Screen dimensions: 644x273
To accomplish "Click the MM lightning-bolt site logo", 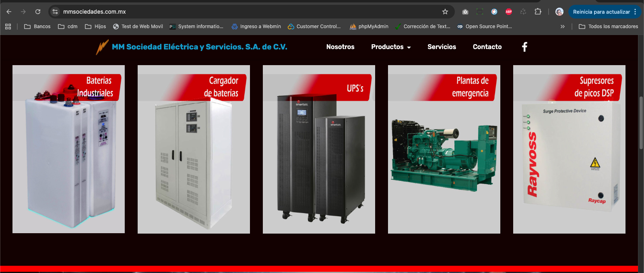I will click(x=102, y=47).
